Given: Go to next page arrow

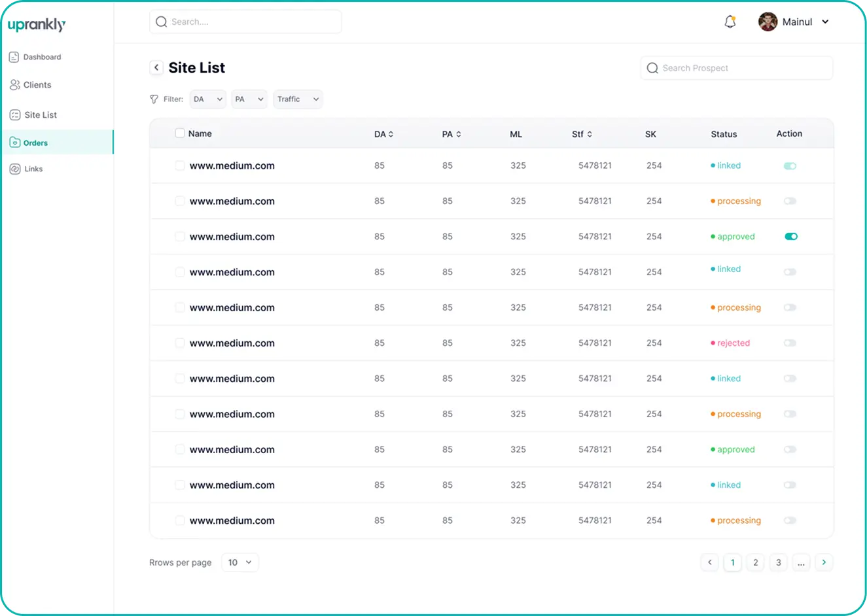Looking at the screenshot, I should coord(824,562).
